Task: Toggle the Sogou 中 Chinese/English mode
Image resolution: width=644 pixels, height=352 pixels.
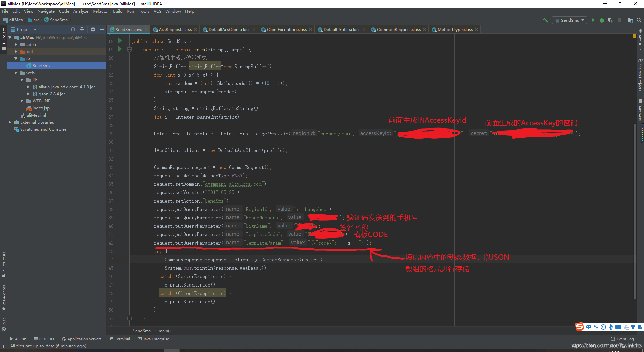Action: (589, 327)
